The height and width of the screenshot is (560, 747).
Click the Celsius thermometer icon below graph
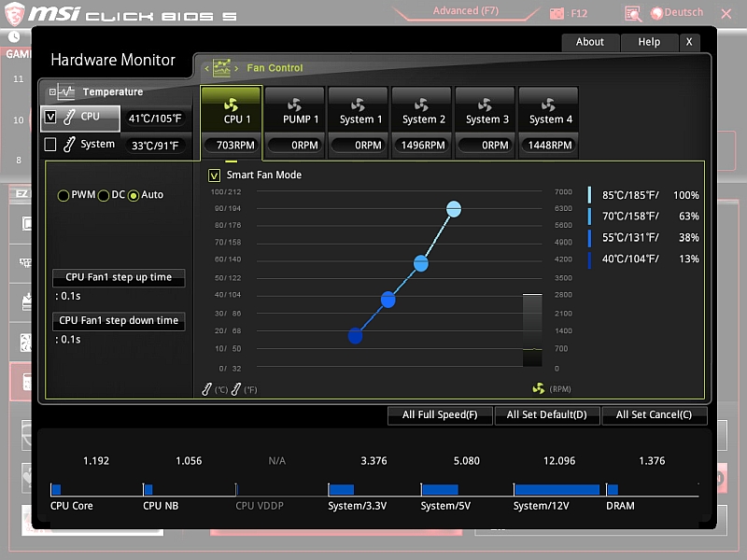206,389
